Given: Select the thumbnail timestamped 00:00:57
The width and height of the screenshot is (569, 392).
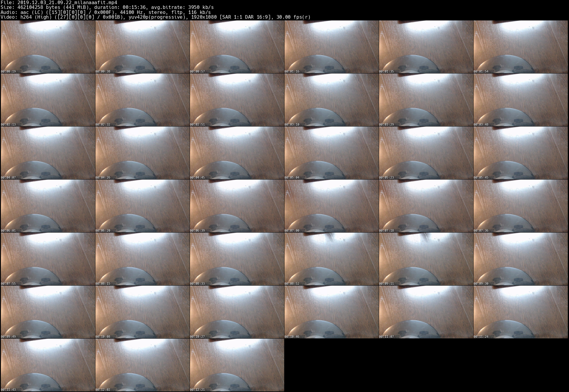Looking at the screenshot, I should pyautogui.click(x=237, y=47).
